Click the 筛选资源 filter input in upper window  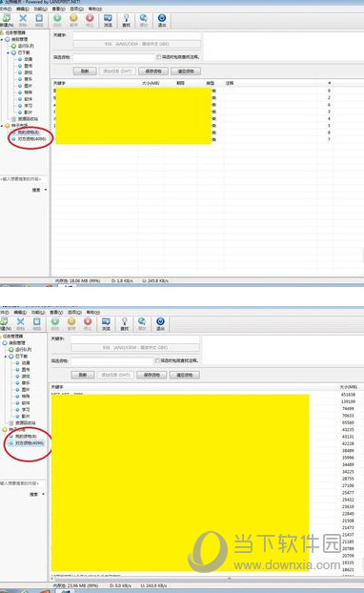(113, 57)
